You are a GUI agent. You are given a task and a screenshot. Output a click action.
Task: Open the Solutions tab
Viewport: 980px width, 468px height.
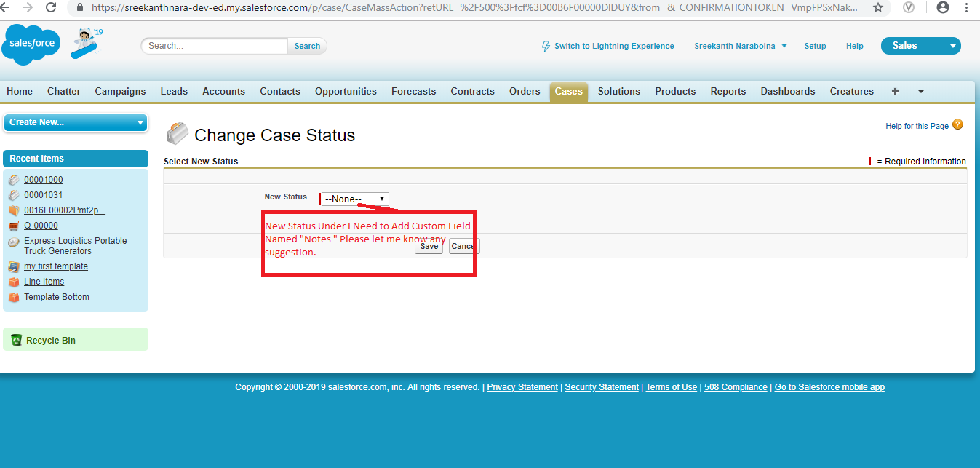(x=619, y=91)
